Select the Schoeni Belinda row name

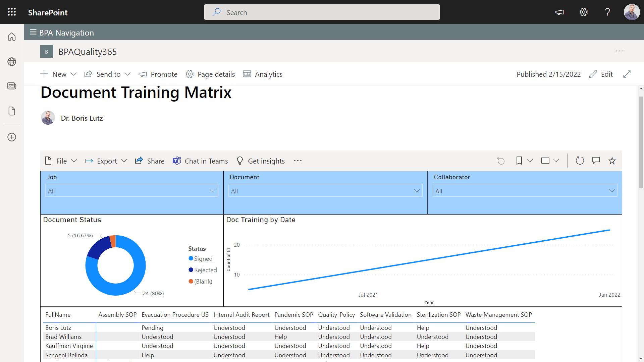[x=66, y=355]
